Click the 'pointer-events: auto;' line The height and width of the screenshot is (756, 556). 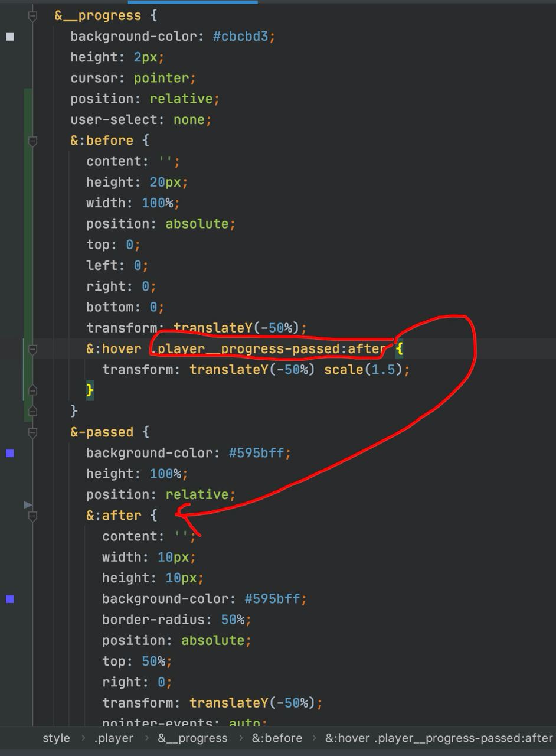pyautogui.click(x=185, y=722)
